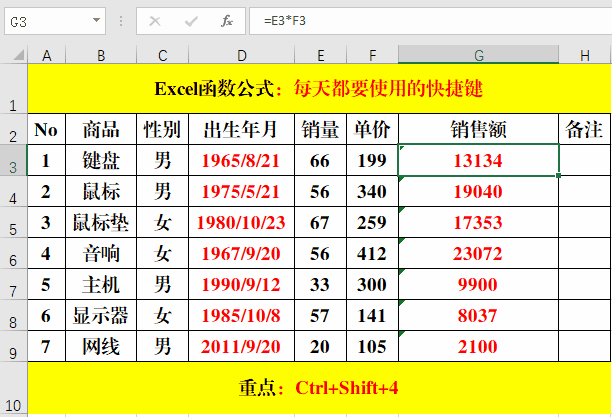The height and width of the screenshot is (417, 612).
Task: Click the Enter checkmark icon in formula bar
Action: pyautogui.click(x=191, y=21)
